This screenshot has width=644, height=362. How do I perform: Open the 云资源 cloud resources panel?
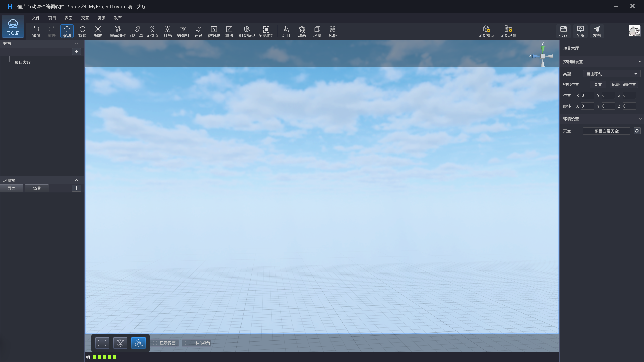13,26
